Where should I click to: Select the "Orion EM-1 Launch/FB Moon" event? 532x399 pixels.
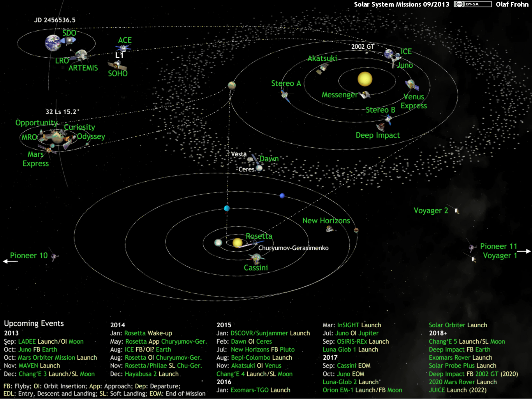pos(362,390)
